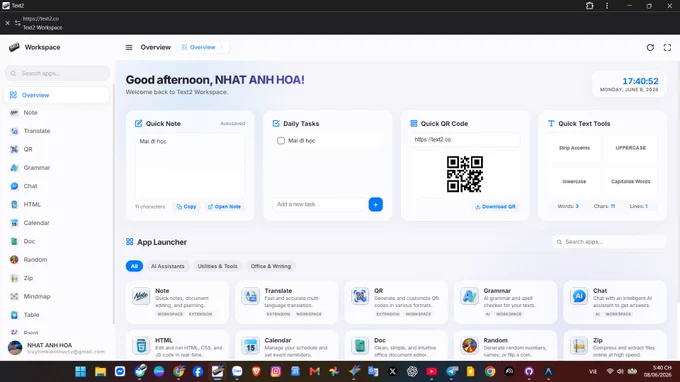Screen dimensions: 680x382
Task: Open Gmail from the taskbar
Action: click(314, 372)
